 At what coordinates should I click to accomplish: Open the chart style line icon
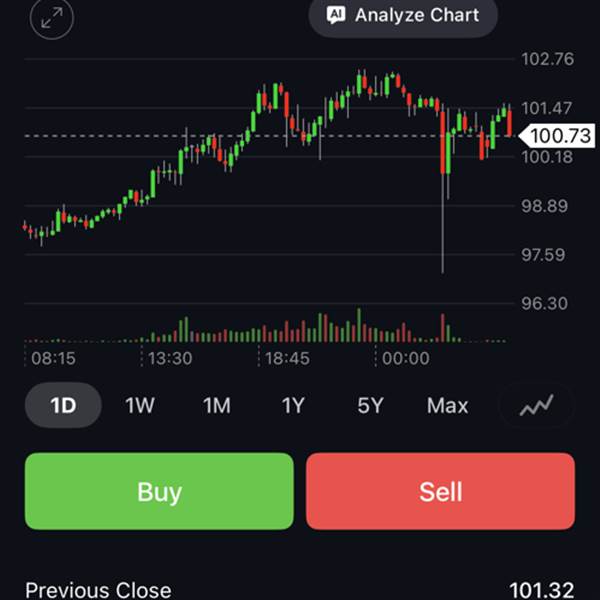click(537, 405)
